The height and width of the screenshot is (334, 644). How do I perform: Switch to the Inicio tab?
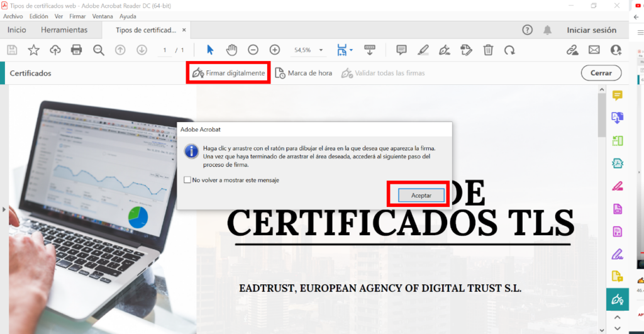[16, 30]
